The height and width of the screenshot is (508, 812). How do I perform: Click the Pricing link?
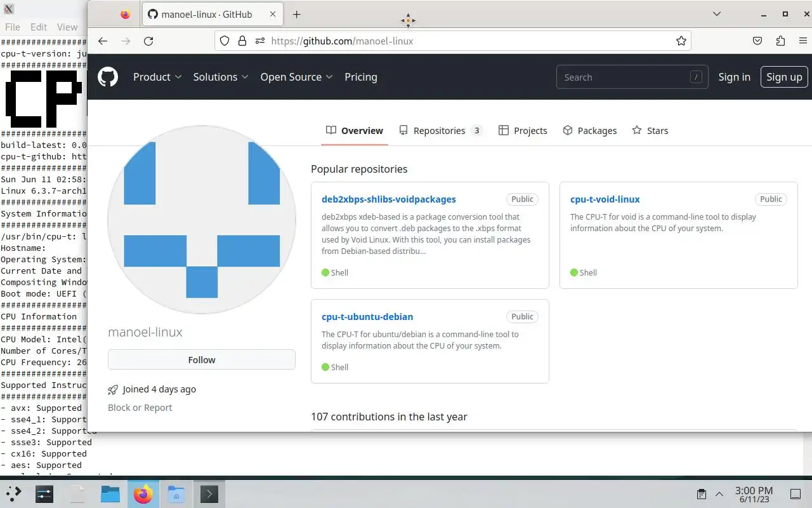tap(361, 77)
